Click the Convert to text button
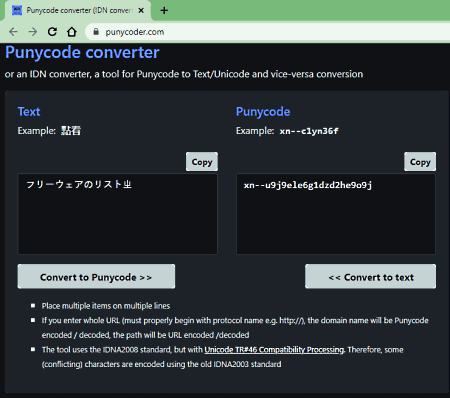This screenshot has width=450, height=398. [370, 276]
